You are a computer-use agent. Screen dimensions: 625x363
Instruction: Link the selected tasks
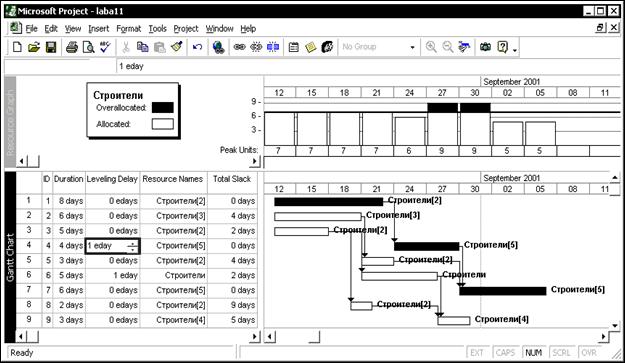click(x=239, y=47)
